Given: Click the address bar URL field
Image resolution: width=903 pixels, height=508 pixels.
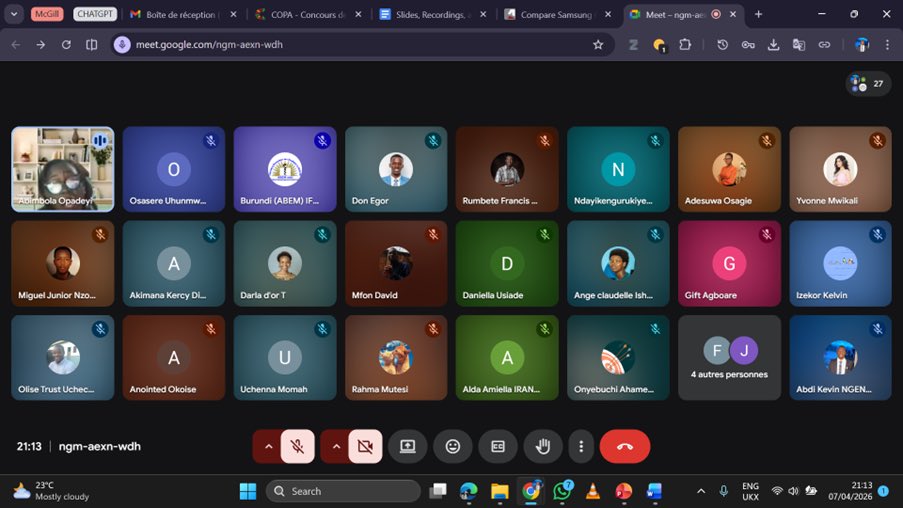Looking at the screenshot, I should coord(363,44).
